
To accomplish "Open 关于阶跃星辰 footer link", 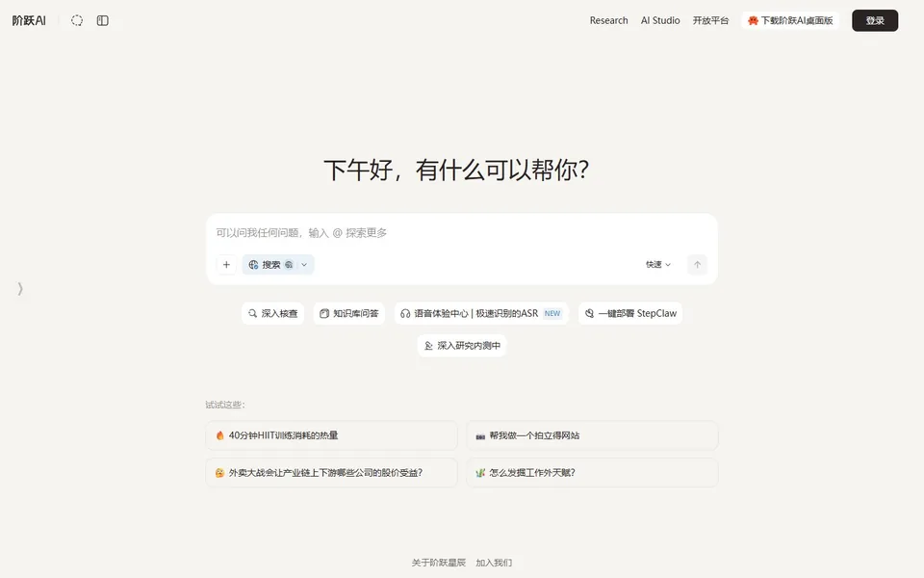I will [x=439, y=563].
